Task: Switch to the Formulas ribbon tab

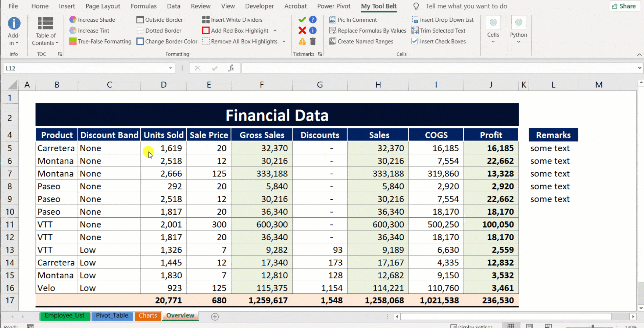Action: (x=143, y=6)
